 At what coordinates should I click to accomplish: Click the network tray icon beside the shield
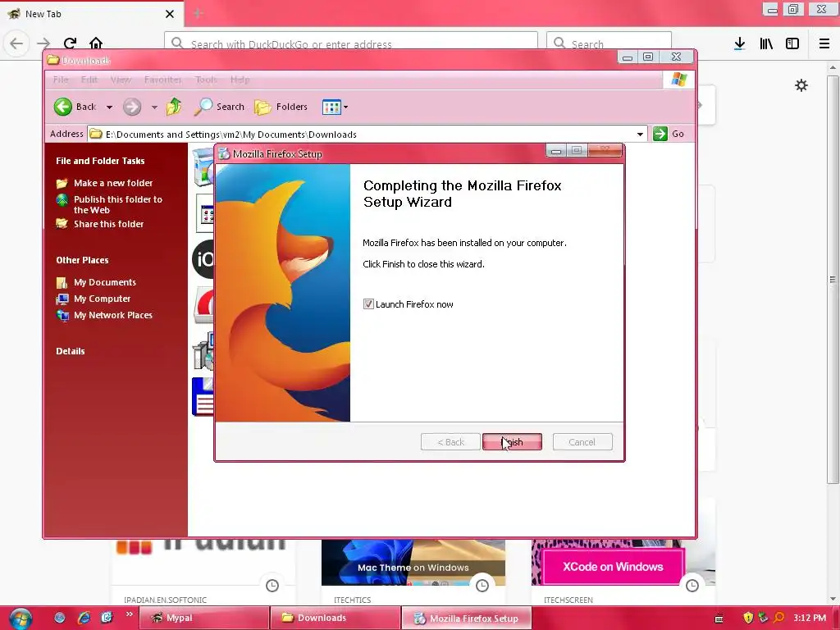tap(764, 618)
